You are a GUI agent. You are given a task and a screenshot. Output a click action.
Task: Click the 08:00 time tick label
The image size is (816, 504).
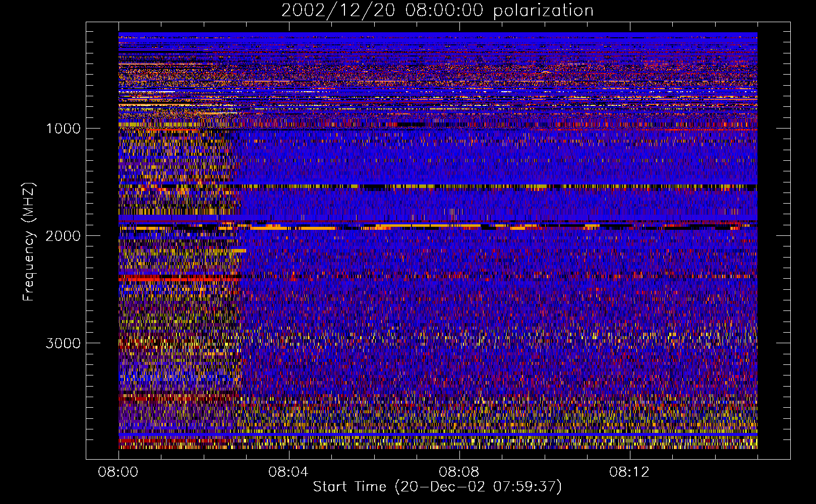(x=119, y=472)
